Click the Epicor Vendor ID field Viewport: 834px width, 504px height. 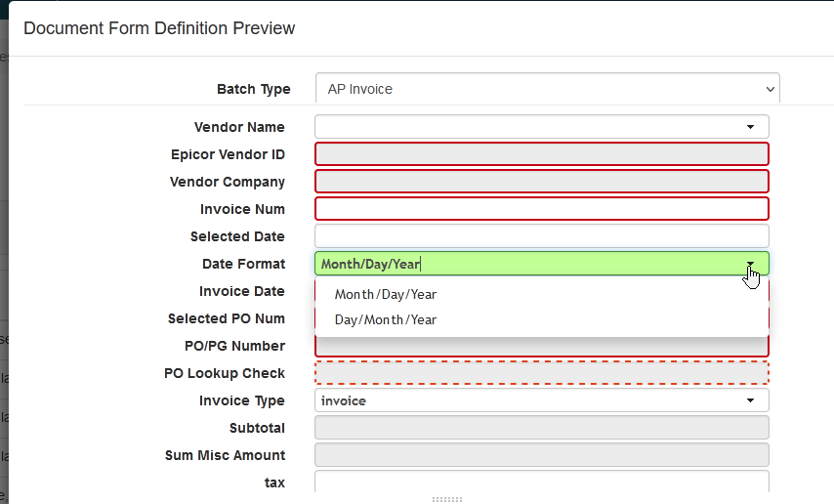[541, 154]
